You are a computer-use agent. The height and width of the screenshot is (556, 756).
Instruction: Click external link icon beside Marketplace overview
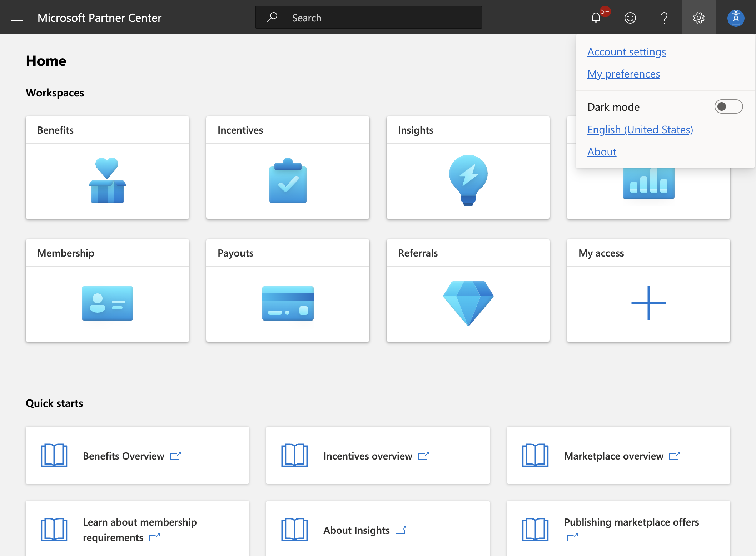click(675, 456)
